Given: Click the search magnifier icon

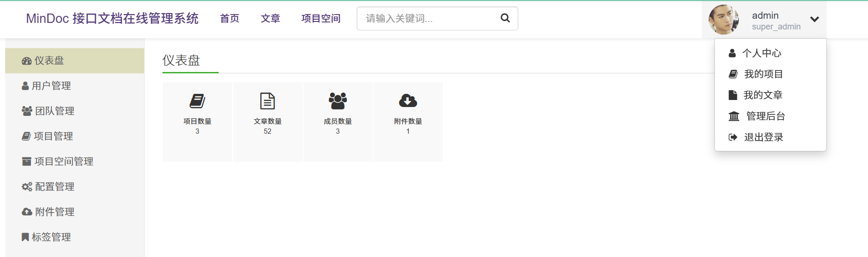Looking at the screenshot, I should coord(505,18).
